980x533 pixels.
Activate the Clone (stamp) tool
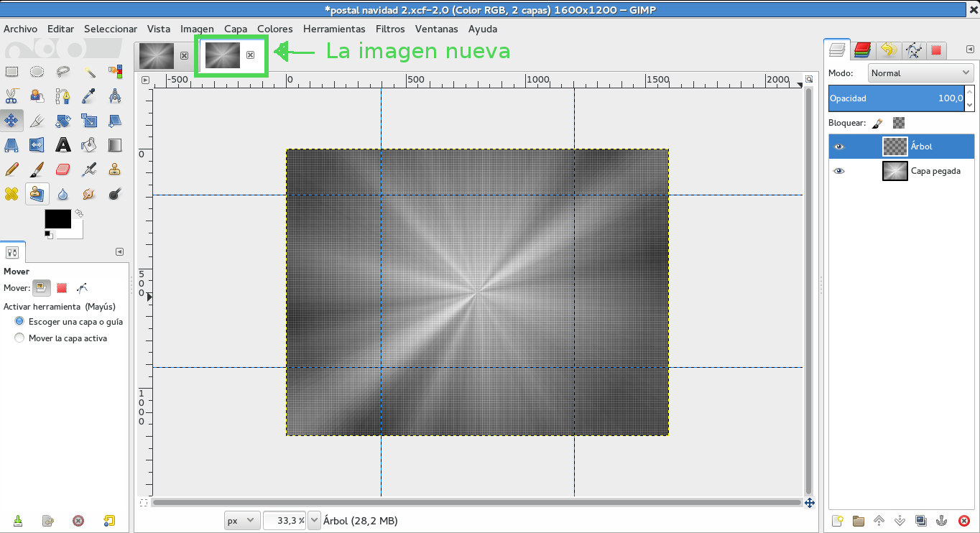pyautogui.click(x=114, y=169)
